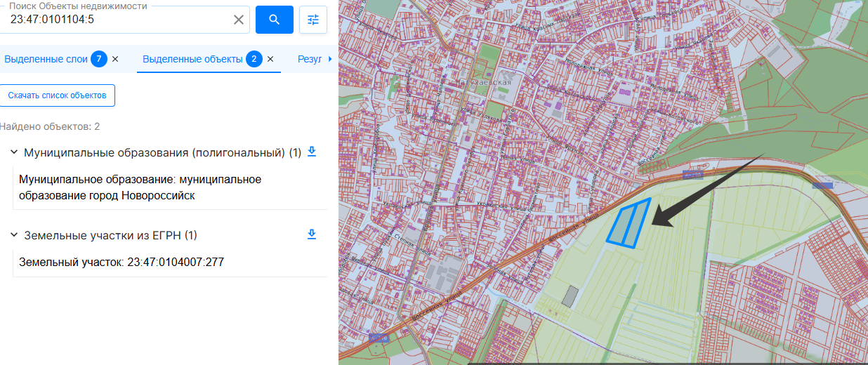The width and height of the screenshot is (868, 365).
Task: Click the badge showing 7 selected layers
Action: [x=99, y=59]
